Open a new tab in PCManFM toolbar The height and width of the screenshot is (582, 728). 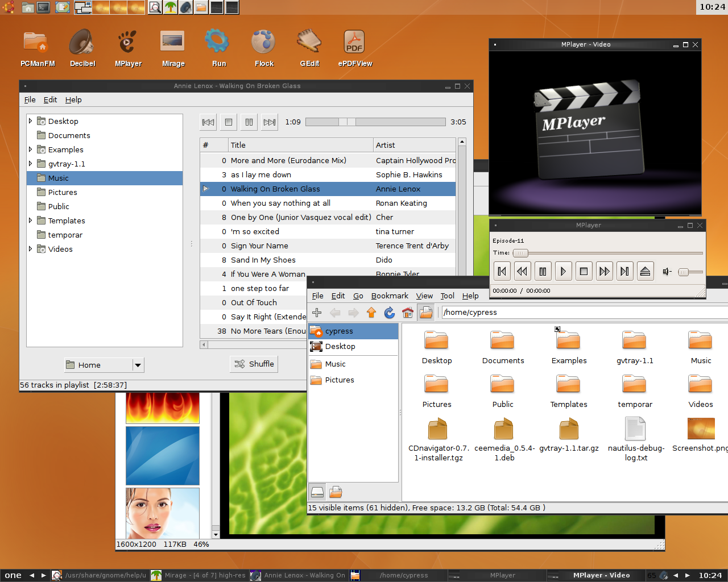pos(317,312)
